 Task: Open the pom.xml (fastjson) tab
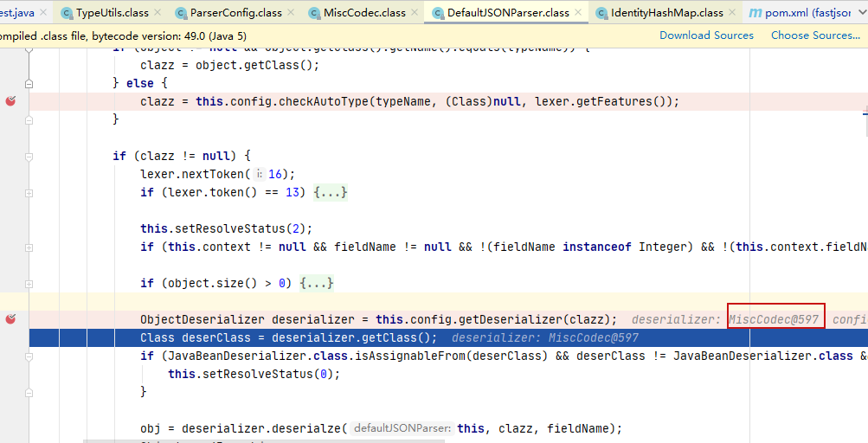(x=807, y=12)
